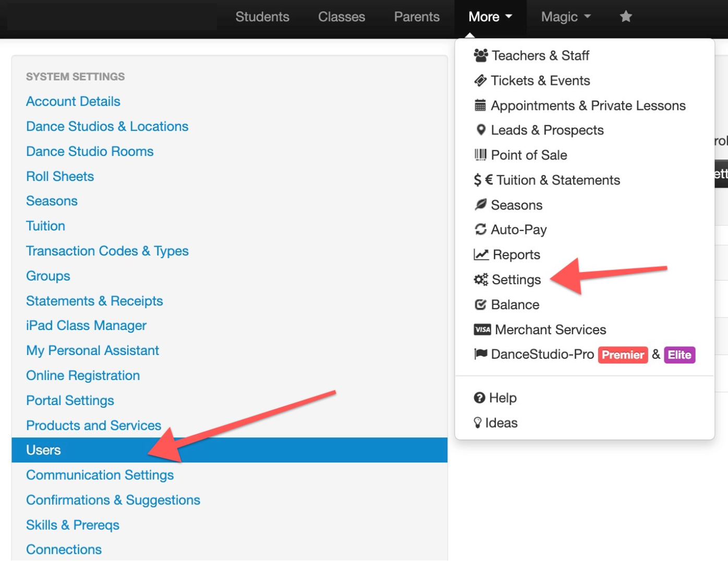Viewport: 728px width, 561px height.
Task: Open Online Registration settings link
Action: pyautogui.click(x=83, y=375)
